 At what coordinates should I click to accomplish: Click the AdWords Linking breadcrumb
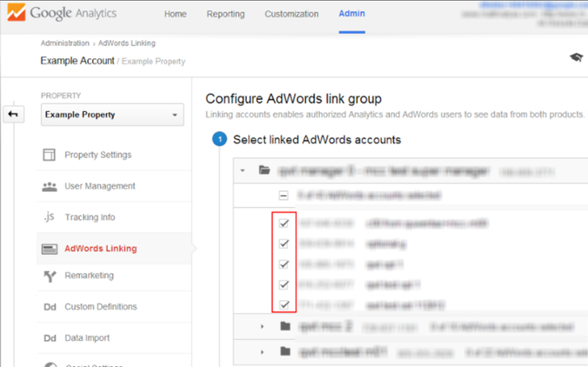pyautogui.click(x=127, y=43)
